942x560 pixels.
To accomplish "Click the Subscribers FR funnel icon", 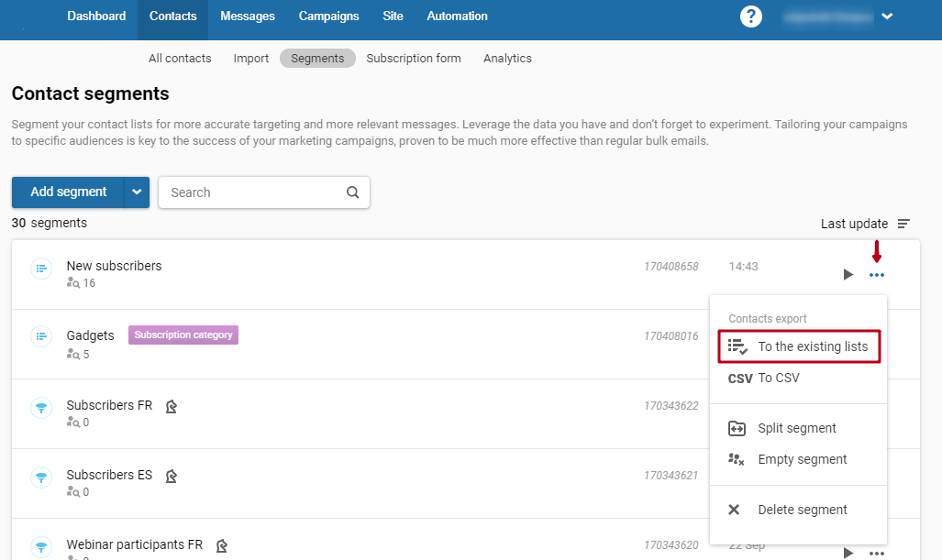I will 41,408.
